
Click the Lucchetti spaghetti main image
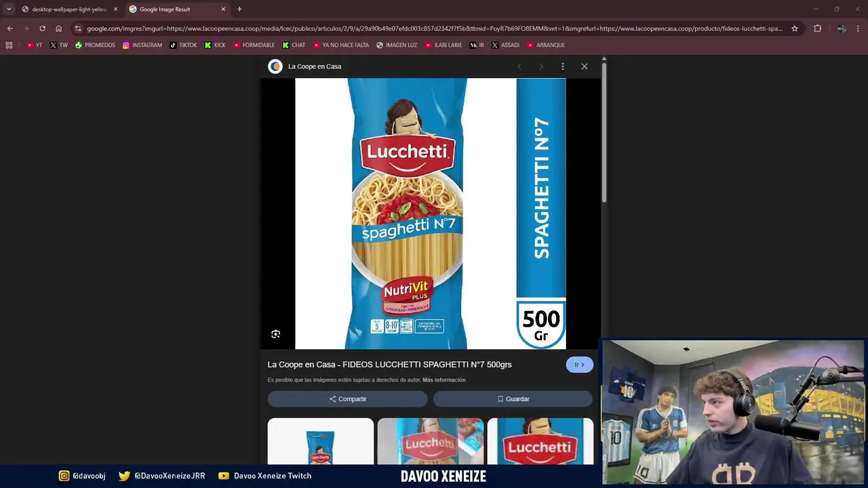click(x=431, y=213)
